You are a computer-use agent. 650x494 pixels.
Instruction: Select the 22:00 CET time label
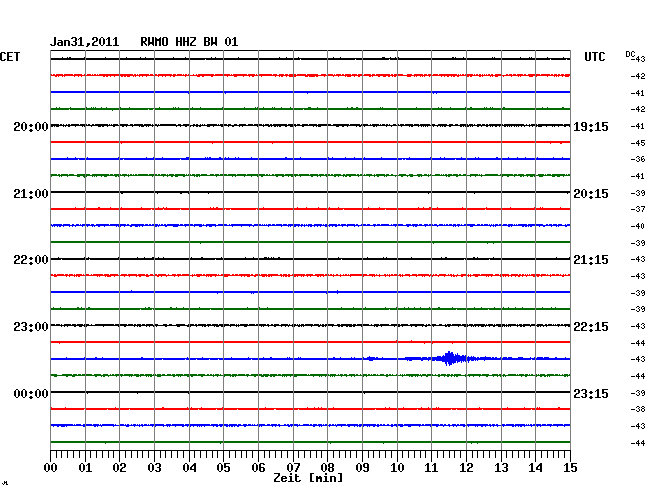point(31,260)
